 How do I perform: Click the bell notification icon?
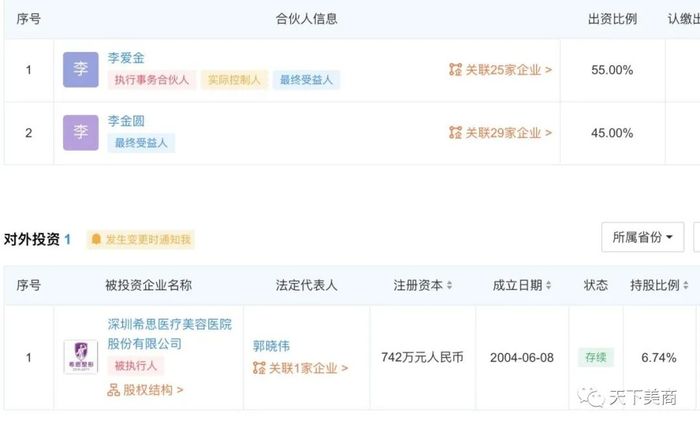[x=96, y=239]
